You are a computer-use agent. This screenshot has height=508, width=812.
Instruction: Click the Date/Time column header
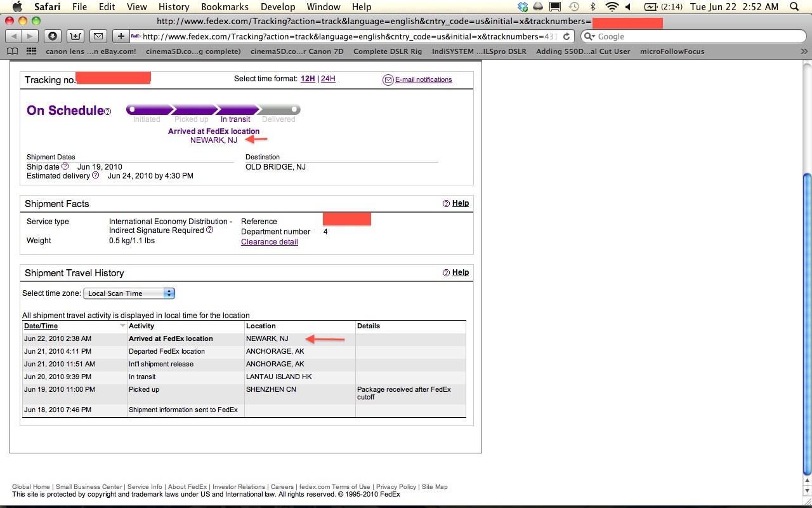[41, 326]
